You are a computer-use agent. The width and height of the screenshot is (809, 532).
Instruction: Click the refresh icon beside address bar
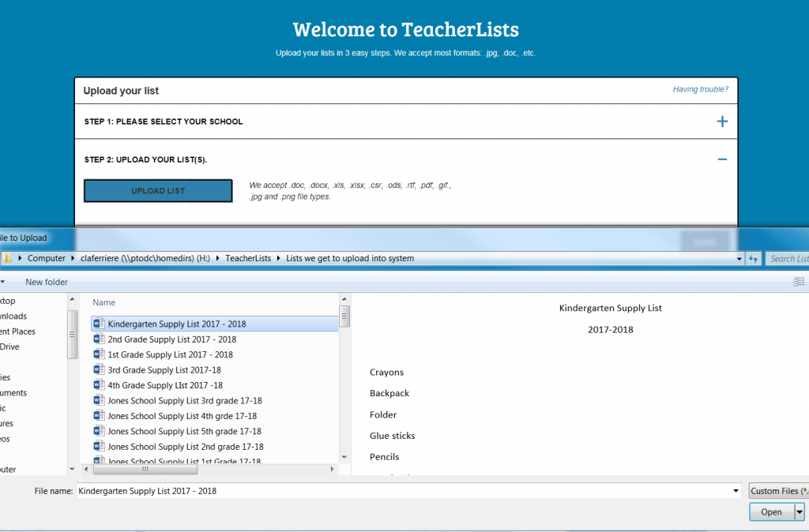[753, 259]
